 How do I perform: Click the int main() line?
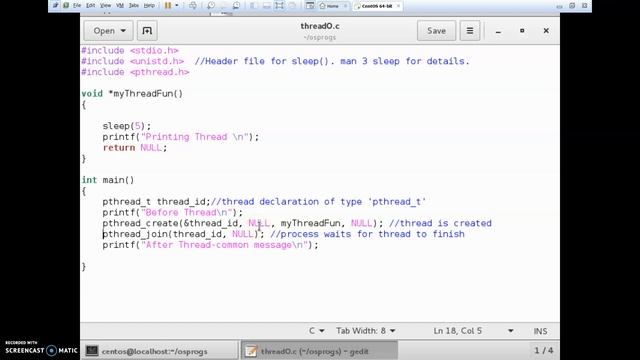point(108,180)
